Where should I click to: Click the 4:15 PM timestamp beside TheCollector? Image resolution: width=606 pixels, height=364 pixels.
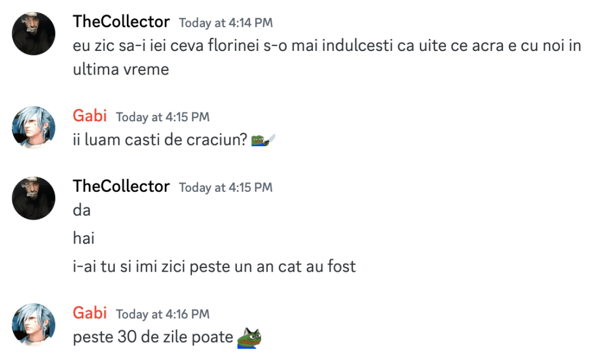pos(226,188)
